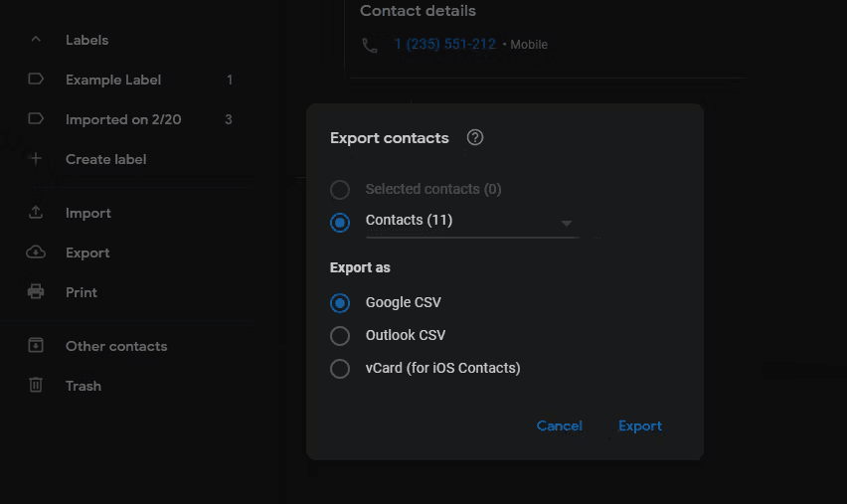Select the Contacts (11) radio button
The image size is (847, 504).
point(340,223)
